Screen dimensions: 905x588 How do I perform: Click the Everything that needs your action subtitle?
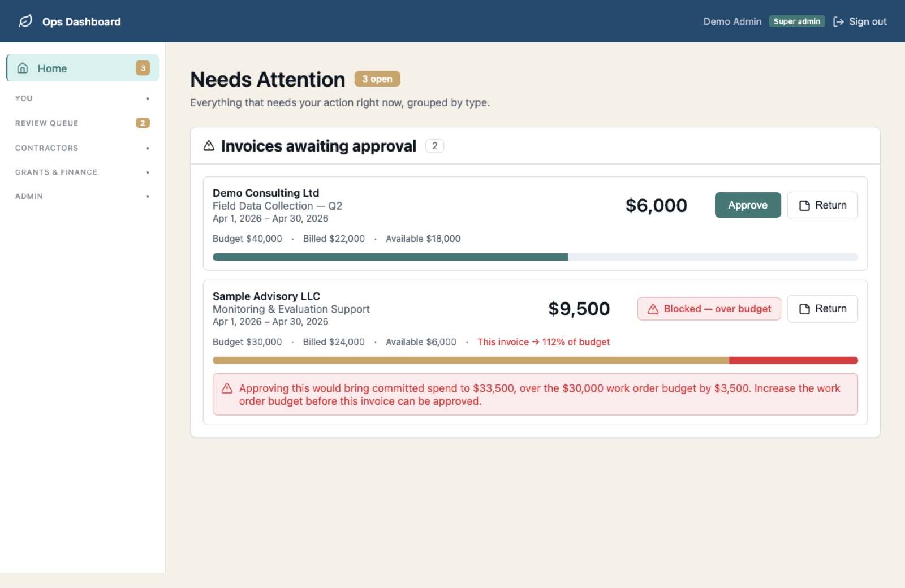[x=340, y=103]
